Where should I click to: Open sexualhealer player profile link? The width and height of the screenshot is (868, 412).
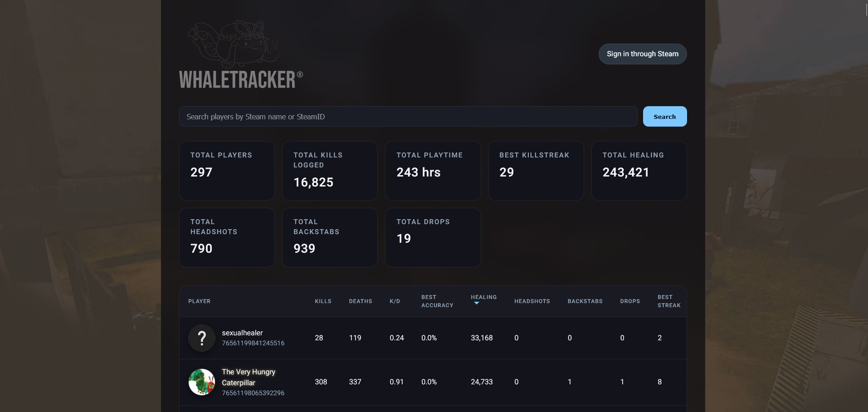click(242, 333)
